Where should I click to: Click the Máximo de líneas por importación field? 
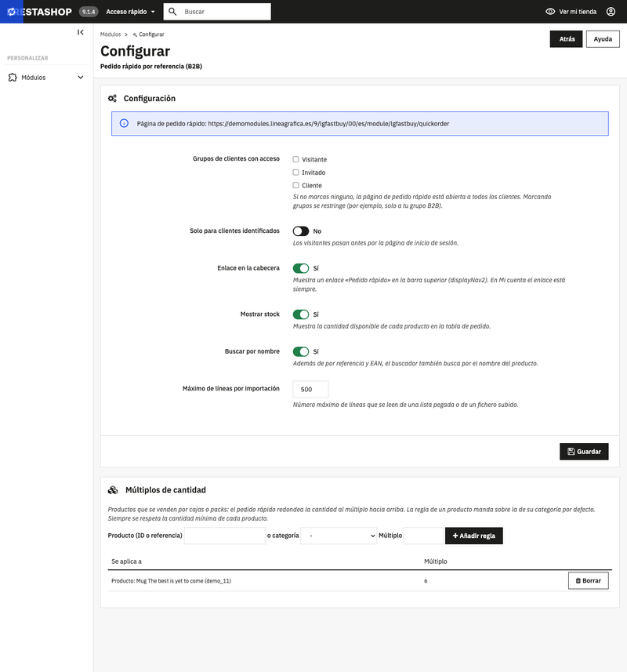pyautogui.click(x=310, y=389)
